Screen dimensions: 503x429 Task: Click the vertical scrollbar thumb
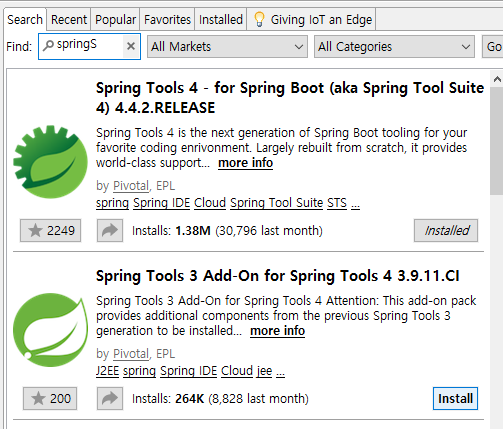coord(497,141)
